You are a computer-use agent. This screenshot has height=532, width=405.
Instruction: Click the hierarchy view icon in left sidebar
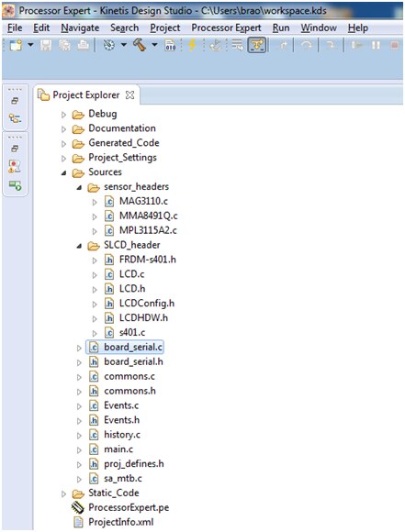pyautogui.click(x=15, y=118)
